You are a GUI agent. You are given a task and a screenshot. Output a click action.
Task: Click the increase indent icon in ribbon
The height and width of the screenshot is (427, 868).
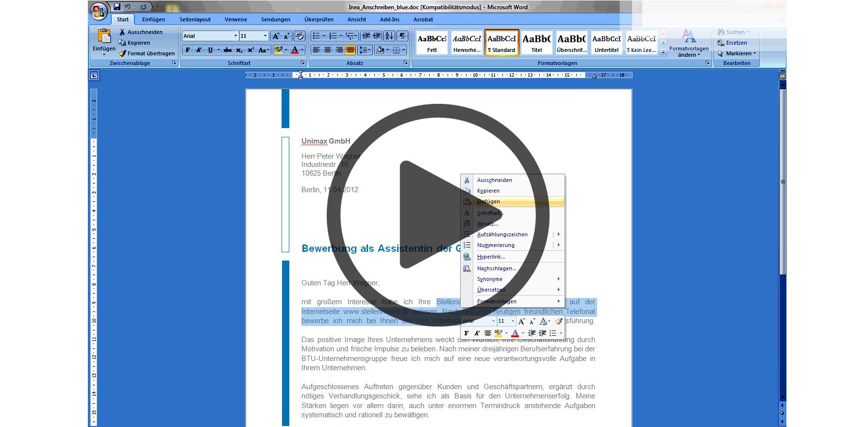pos(377,36)
